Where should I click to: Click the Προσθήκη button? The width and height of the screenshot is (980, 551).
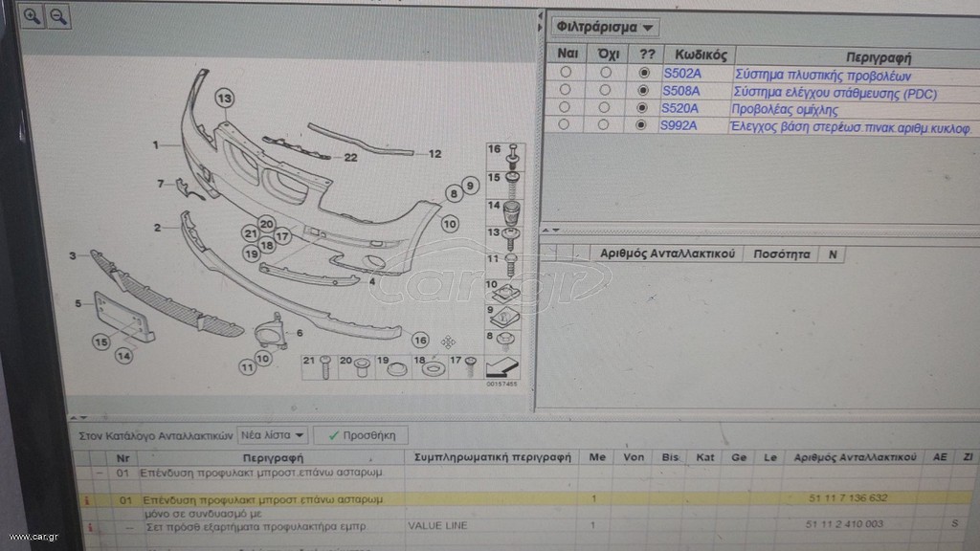pos(361,435)
